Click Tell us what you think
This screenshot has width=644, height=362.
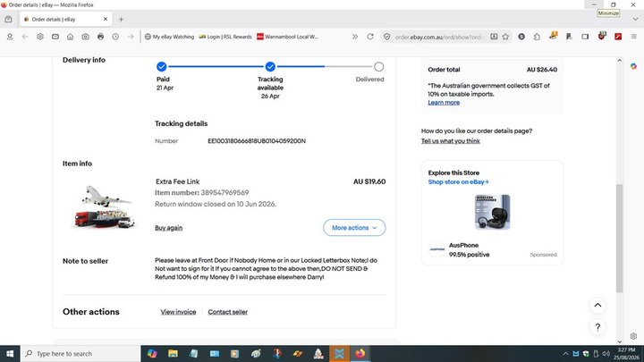pyautogui.click(x=450, y=141)
